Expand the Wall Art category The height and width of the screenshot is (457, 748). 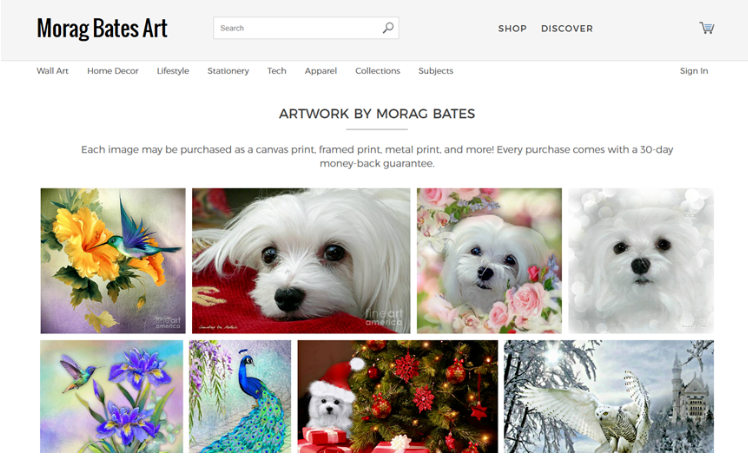pyautogui.click(x=52, y=71)
